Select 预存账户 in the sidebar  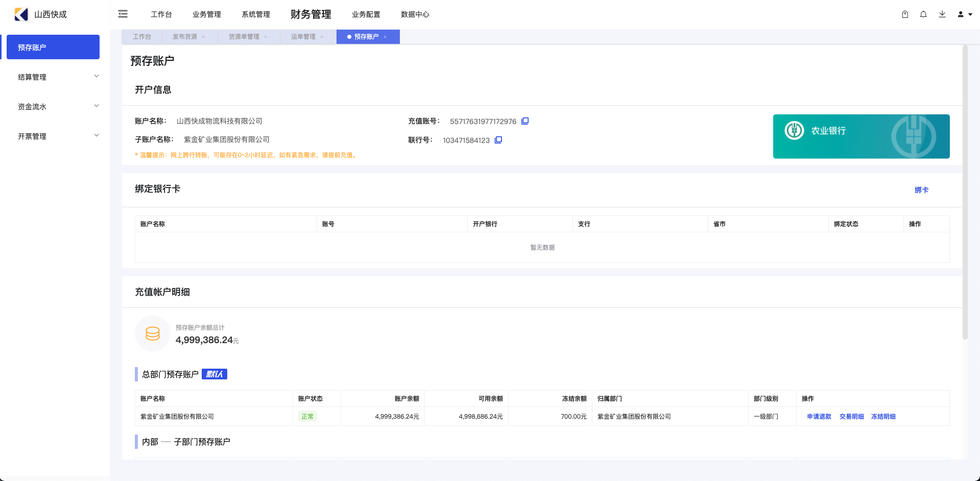53,47
